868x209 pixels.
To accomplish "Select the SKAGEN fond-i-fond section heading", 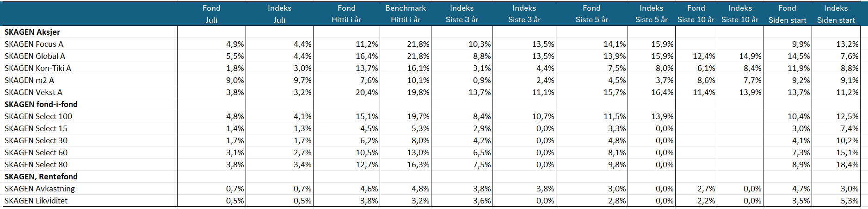I will (x=41, y=104).
